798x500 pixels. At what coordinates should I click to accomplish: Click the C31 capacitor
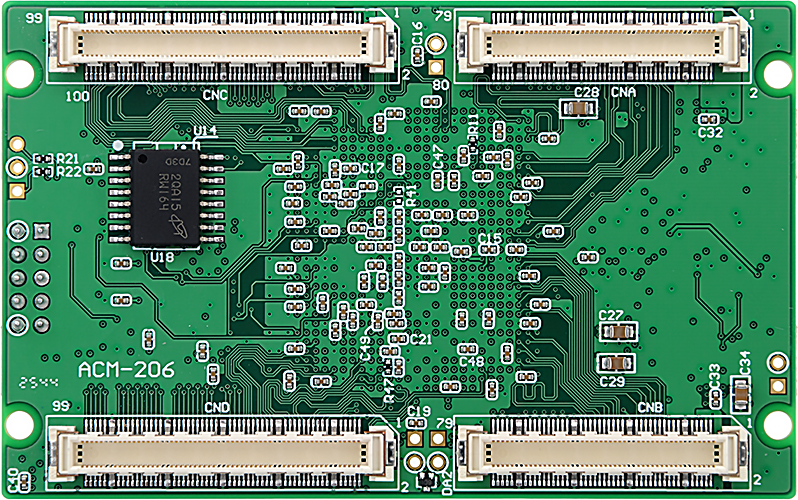[741, 396]
